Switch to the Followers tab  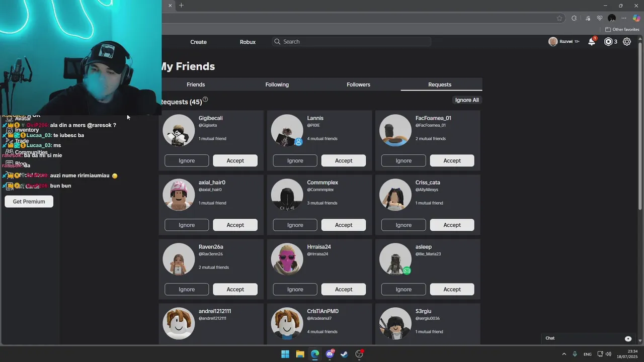(358, 84)
